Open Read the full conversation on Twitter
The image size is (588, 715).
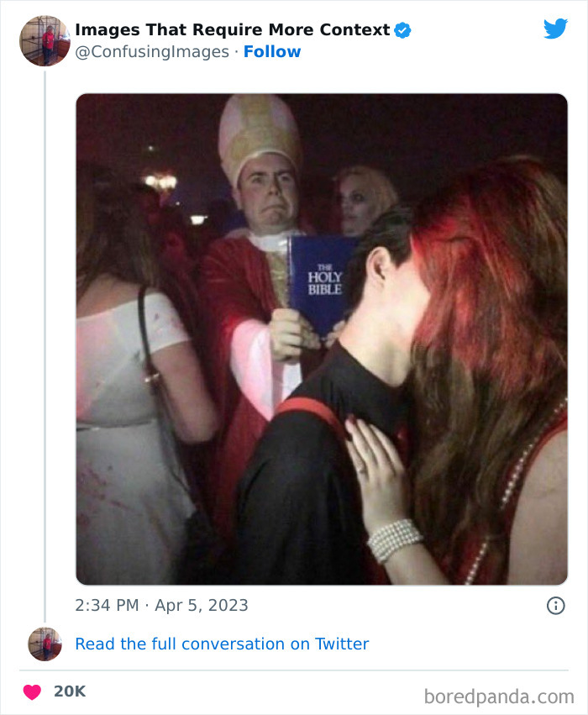[223, 644]
